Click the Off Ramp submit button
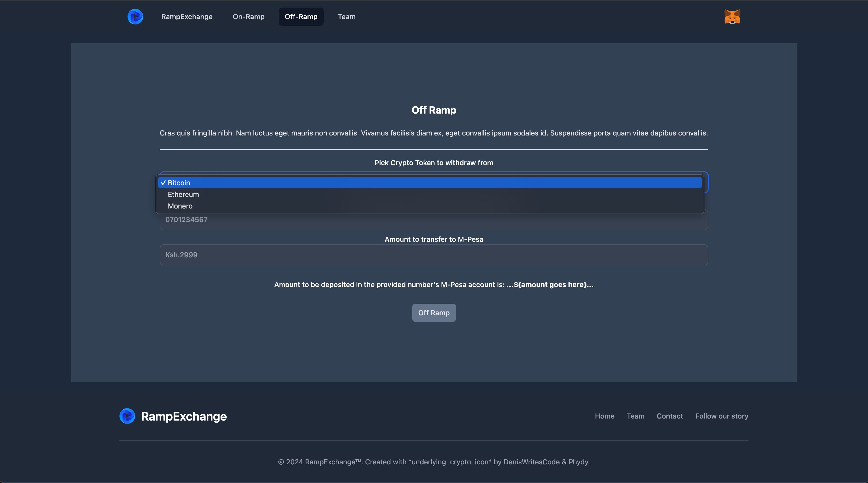 click(434, 313)
